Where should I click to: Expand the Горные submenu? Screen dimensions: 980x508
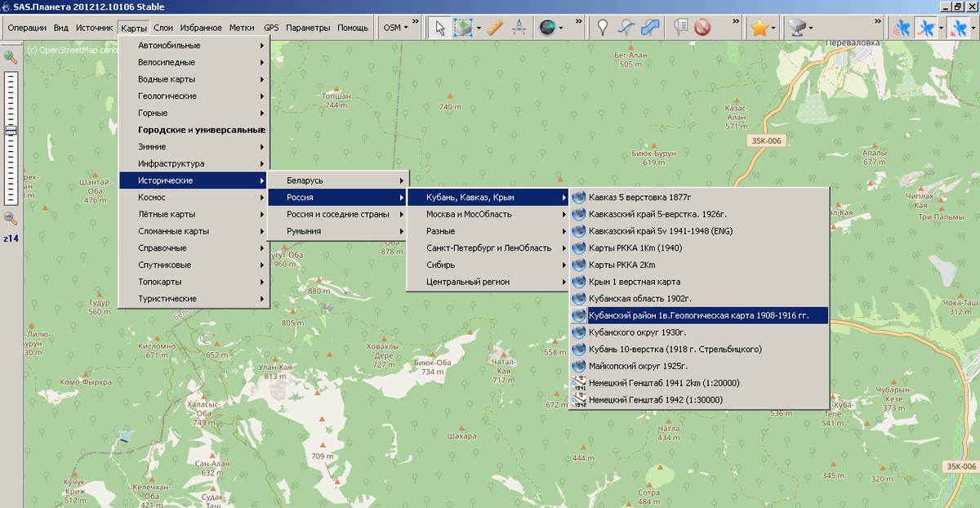194,113
